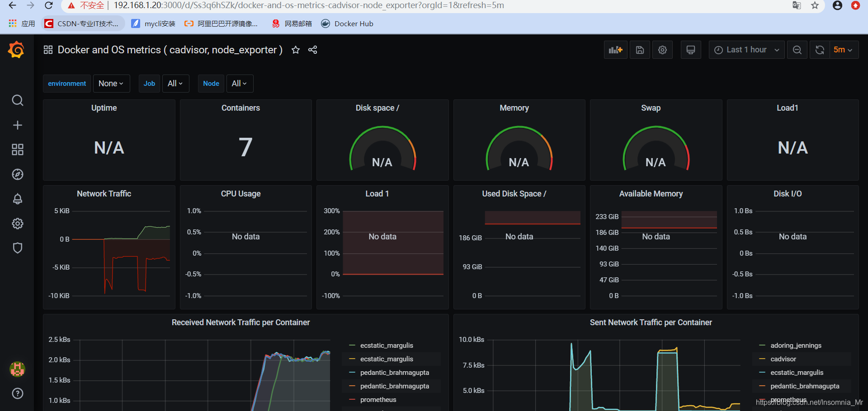Open the CSDN bookmark
The image size is (868, 411).
pos(83,23)
